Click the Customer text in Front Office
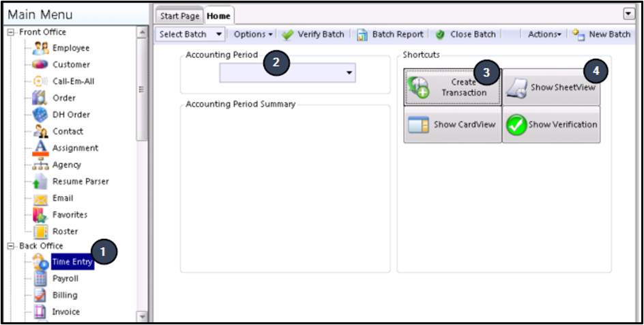644x325 pixels. [x=71, y=64]
